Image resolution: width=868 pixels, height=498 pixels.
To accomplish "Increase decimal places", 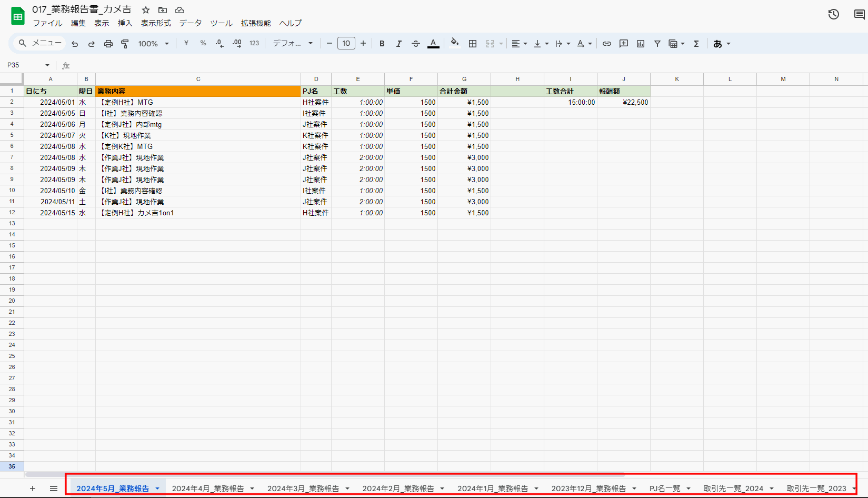I will pyautogui.click(x=237, y=44).
